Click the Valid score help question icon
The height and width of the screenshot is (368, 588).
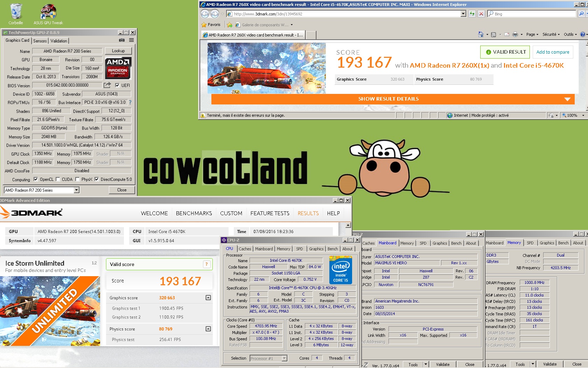tap(206, 264)
